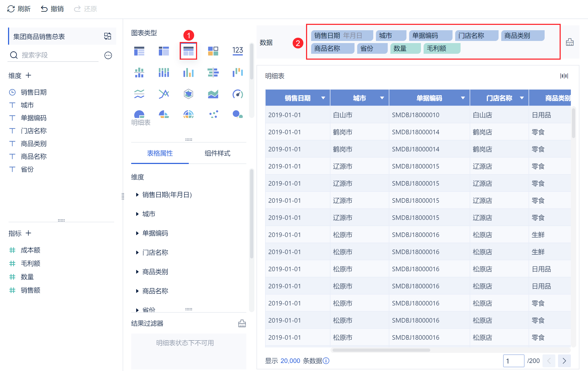Switch to the 组件样式 tab

[x=217, y=153]
